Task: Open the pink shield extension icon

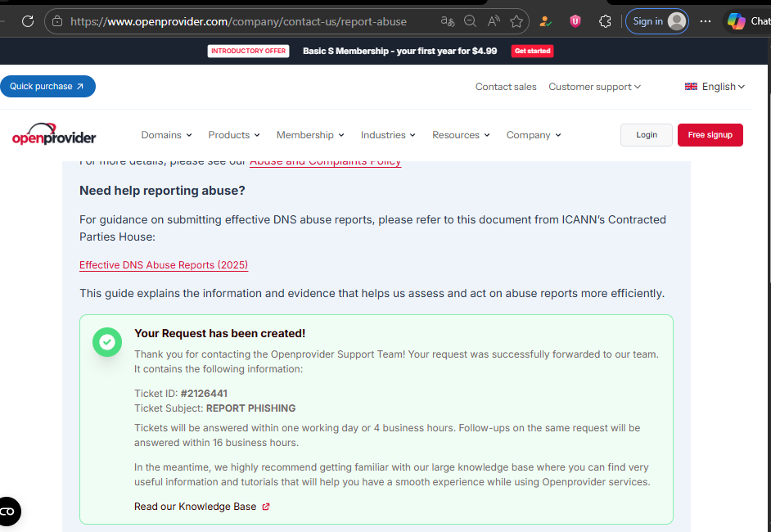Action: click(575, 21)
